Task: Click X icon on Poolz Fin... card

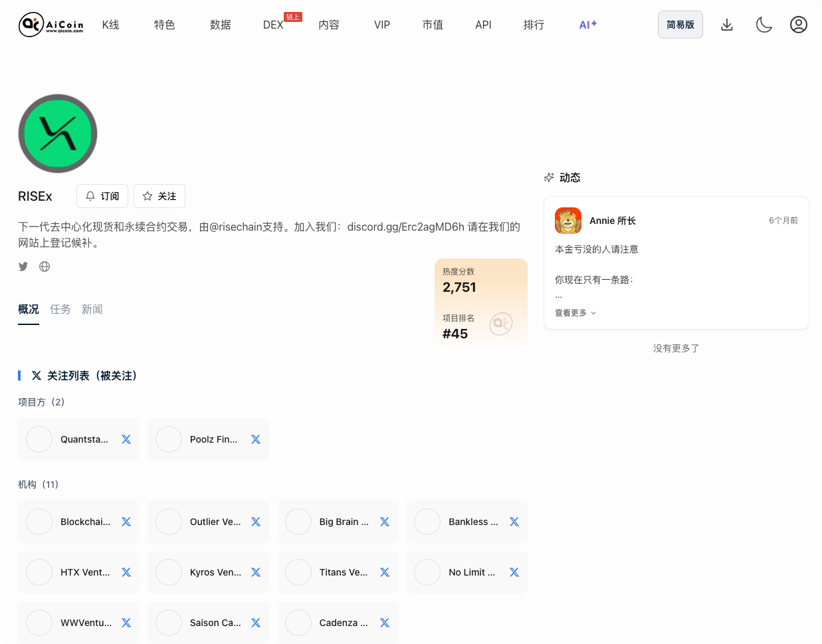Action: point(256,439)
